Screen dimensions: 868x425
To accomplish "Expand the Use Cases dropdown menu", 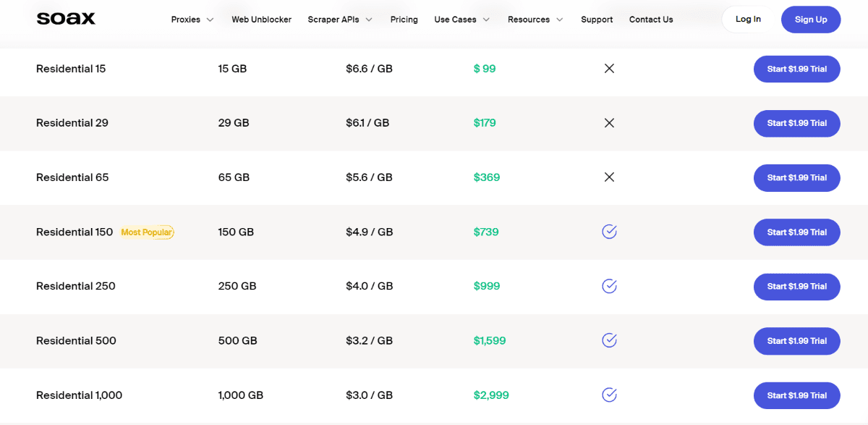I will pos(461,20).
